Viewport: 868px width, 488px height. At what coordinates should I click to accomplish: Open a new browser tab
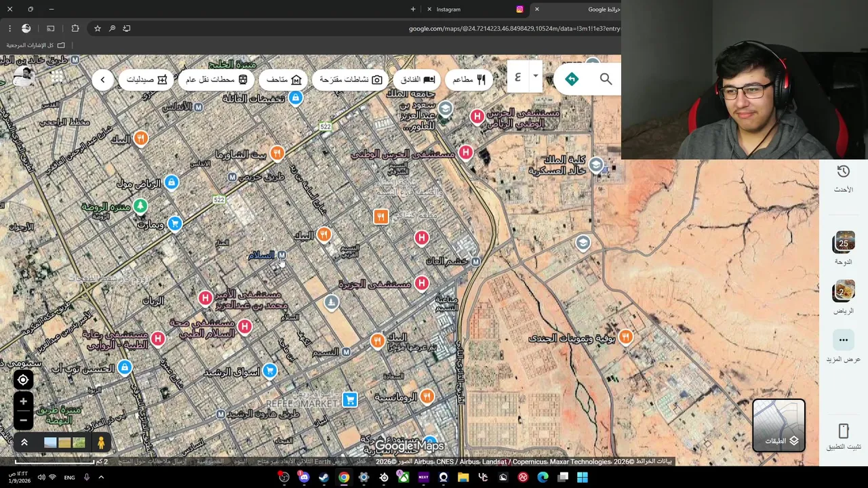coord(413,9)
